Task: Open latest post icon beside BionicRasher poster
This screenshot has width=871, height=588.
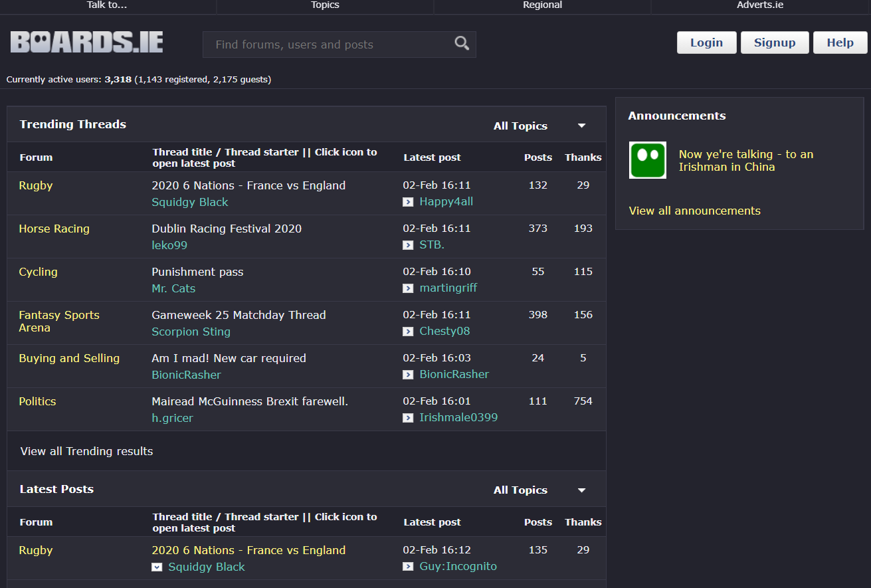Action: coord(408,375)
